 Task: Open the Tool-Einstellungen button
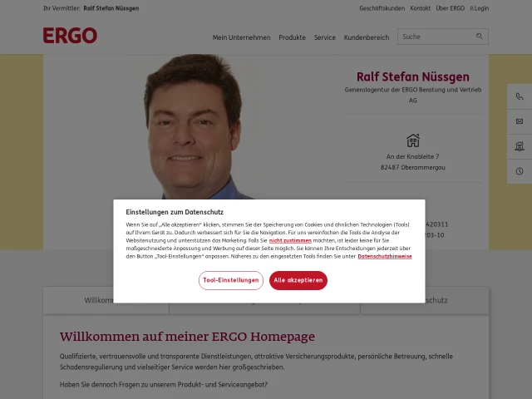point(231,280)
